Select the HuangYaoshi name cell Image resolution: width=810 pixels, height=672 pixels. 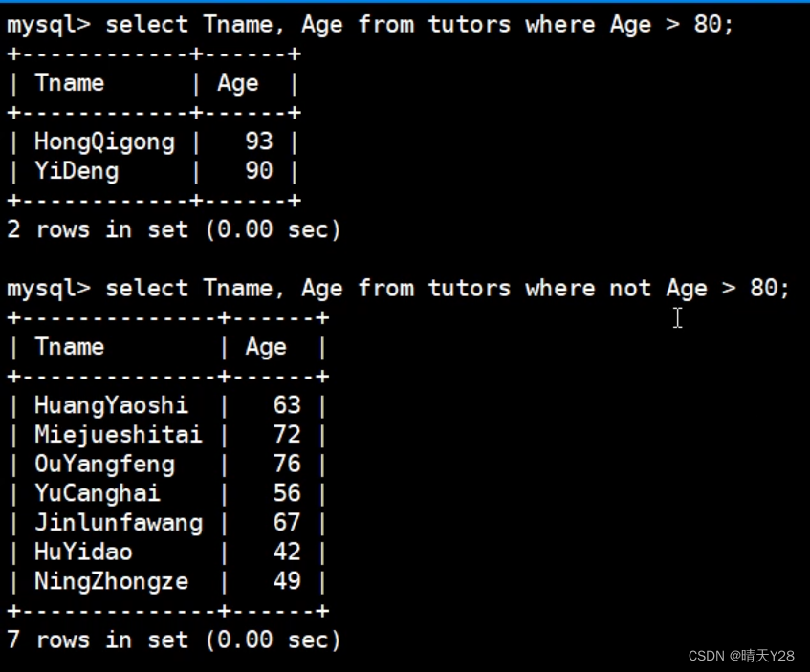pyautogui.click(x=111, y=405)
